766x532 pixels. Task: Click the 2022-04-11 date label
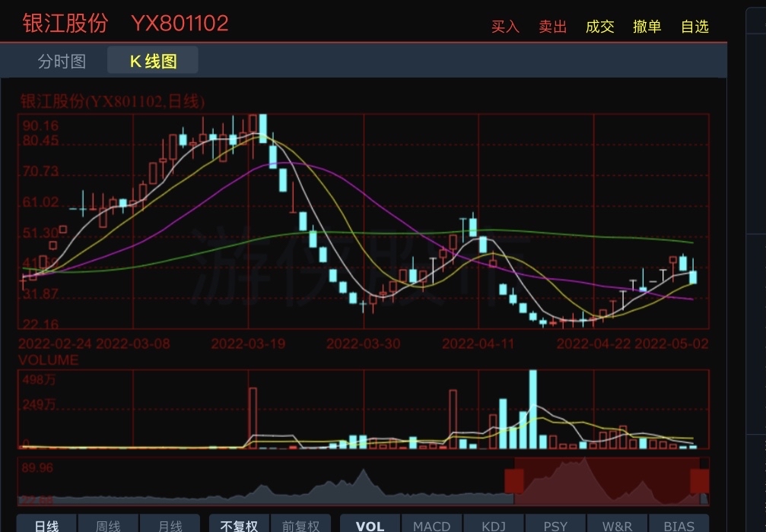478,344
